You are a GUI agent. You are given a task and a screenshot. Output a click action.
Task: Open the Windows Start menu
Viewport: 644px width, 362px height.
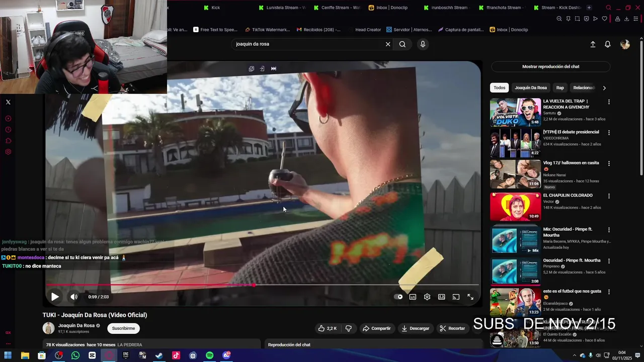pyautogui.click(x=8, y=355)
